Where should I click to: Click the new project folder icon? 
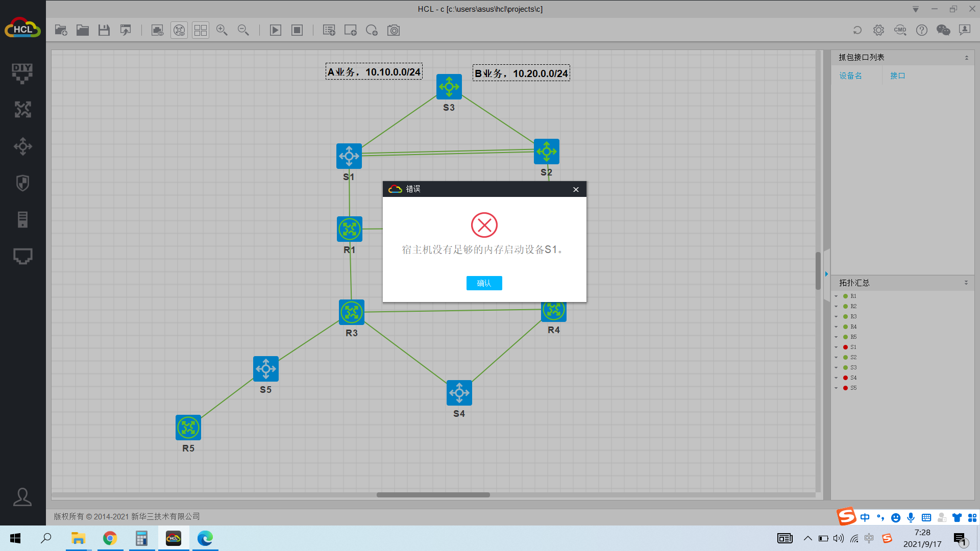pyautogui.click(x=61, y=31)
